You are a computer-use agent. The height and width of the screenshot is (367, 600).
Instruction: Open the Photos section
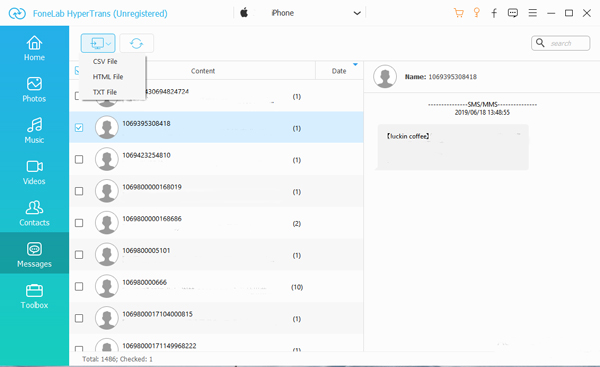click(34, 90)
